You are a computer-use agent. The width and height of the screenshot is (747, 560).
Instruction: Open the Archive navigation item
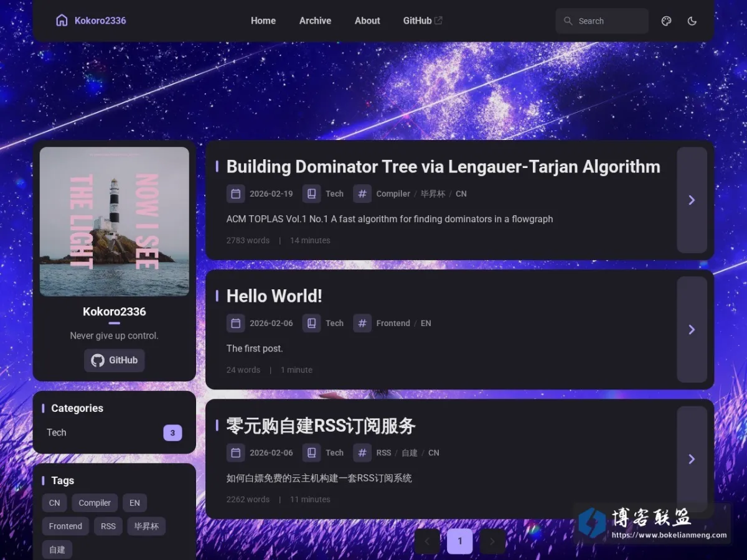315,21
